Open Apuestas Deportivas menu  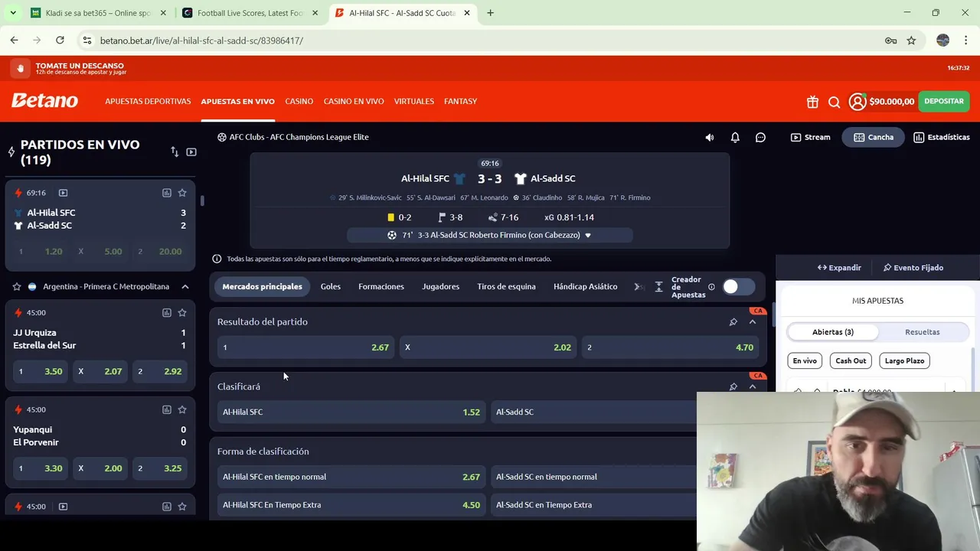tap(148, 101)
